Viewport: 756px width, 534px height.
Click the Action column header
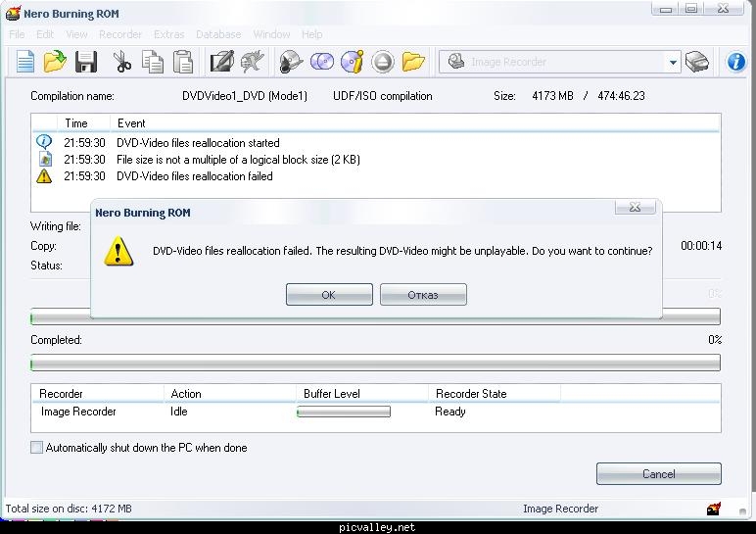230,394
